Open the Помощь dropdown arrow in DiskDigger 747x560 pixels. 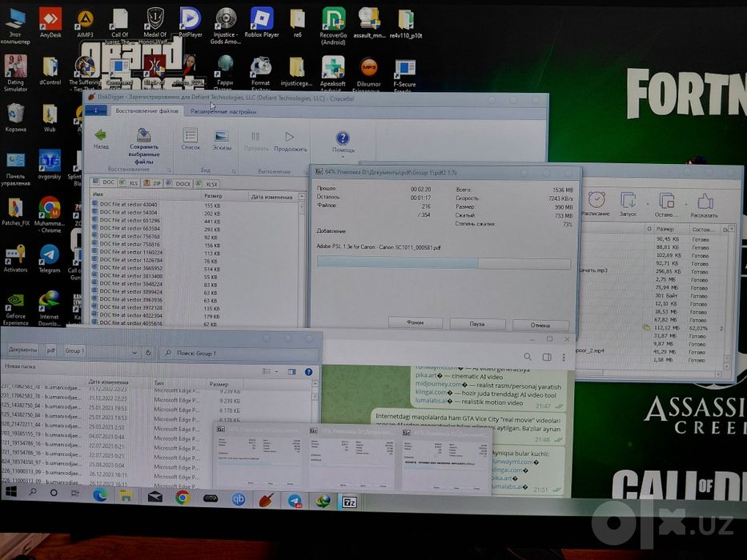click(343, 156)
